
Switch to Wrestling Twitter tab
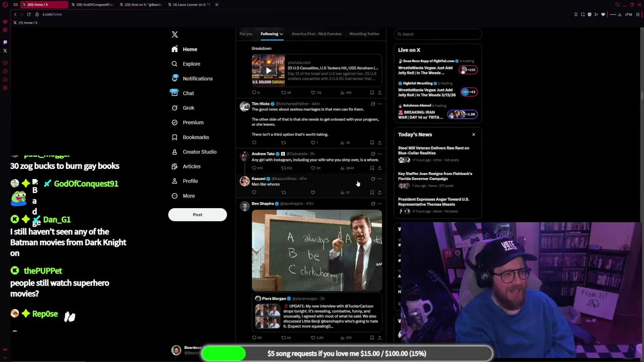[x=364, y=34]
